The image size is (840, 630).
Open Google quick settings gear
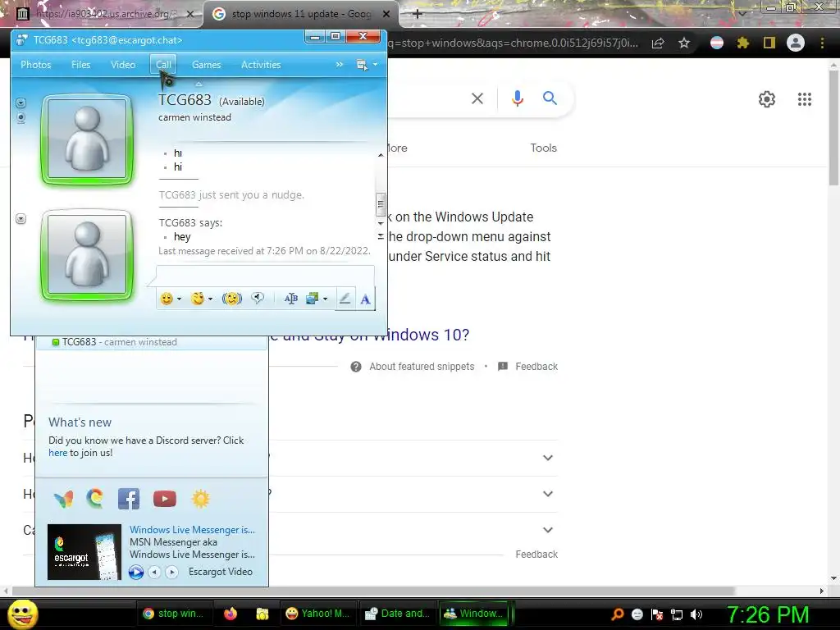click(767, 99)
